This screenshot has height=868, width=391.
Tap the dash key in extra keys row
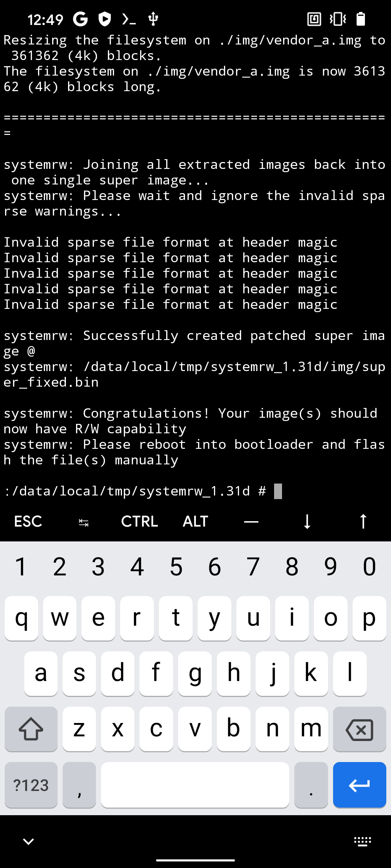[x=251, y=521]
